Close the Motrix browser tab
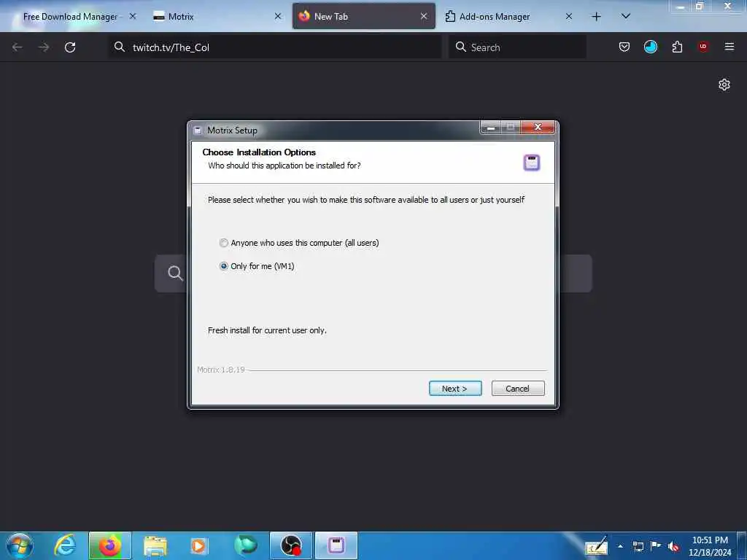 point(278,17)
